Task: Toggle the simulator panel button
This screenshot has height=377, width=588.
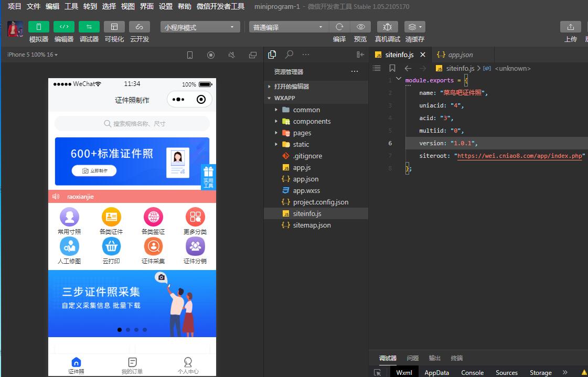Action: point(38,27)
